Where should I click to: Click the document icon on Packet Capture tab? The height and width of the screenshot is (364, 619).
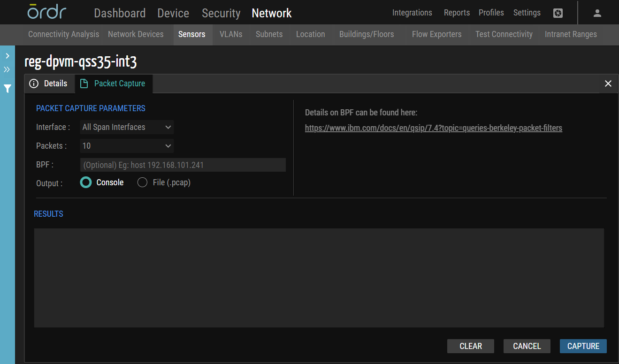(84, 83)
